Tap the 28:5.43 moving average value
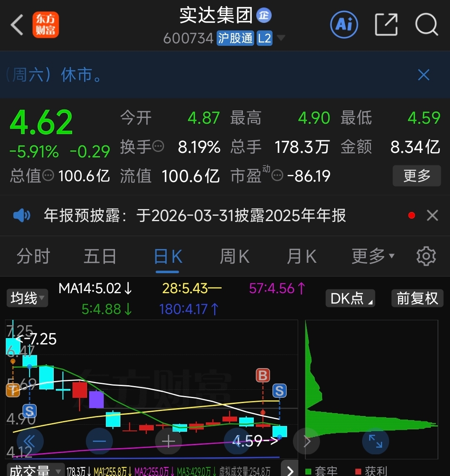Viewport: 450px width, 476px height. pos(192,288)
